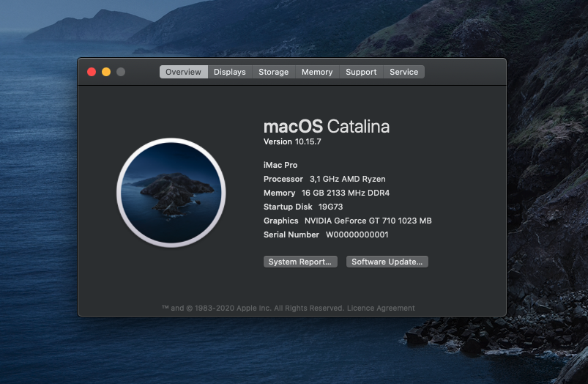Minimize window with the yellow button
The height and width of the screenshot is (384, 588).
click(x=106, y=72)
